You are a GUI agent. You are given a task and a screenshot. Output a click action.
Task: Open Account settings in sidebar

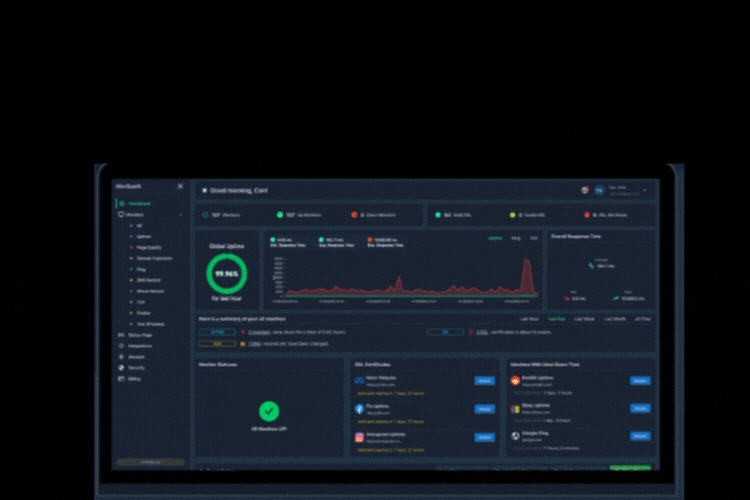coord(136,357)
